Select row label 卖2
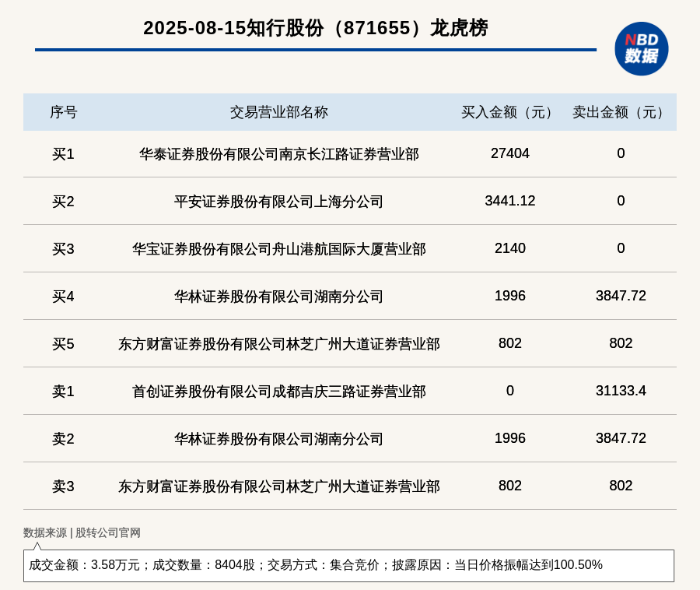700x590 pixels. click(x=64, y=439)
